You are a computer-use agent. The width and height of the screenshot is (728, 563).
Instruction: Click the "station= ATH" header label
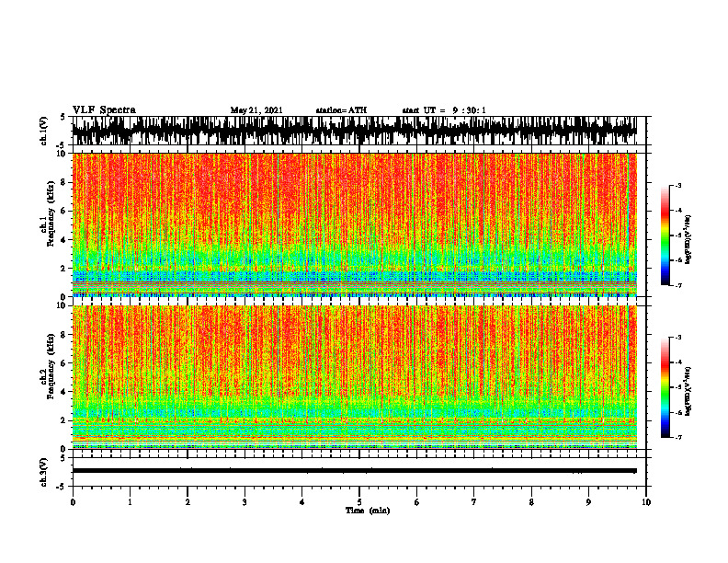341,110
